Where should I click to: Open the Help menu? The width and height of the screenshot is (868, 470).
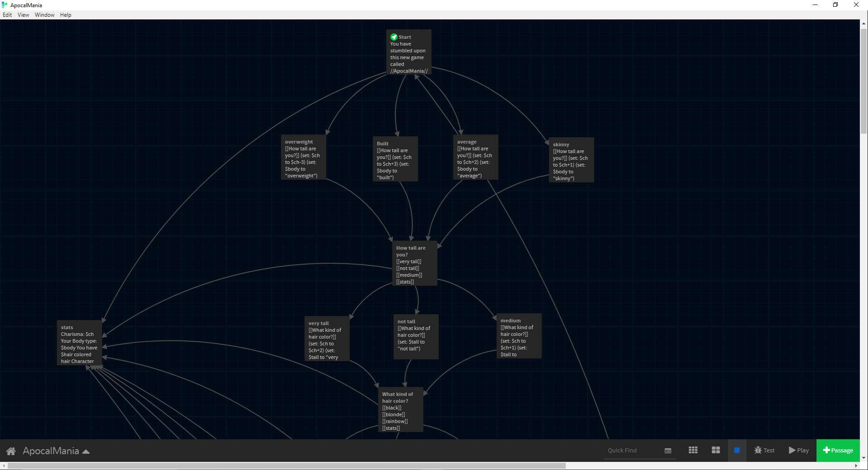point(66,14)
